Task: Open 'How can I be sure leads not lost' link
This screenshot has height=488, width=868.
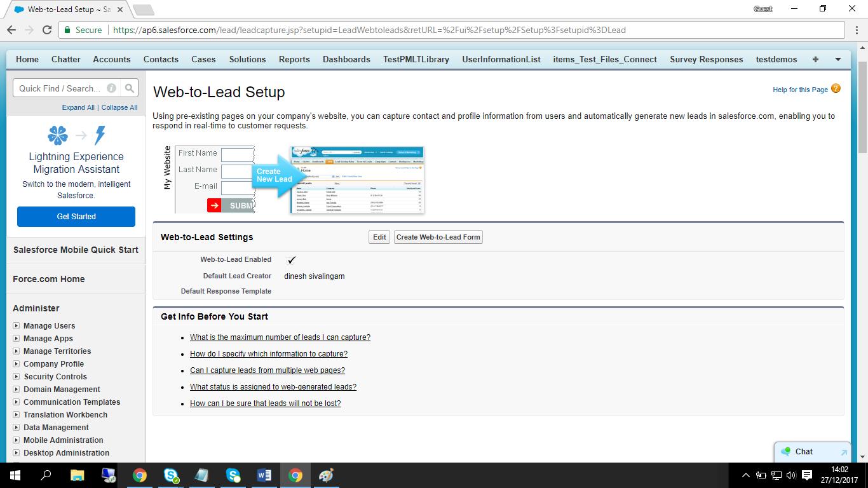Action: click(x=266, y=403)
